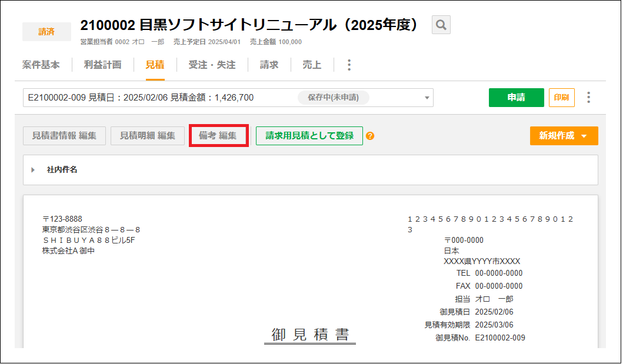Click the help (?) icon beside 請求用見積として登録
The width and height of the screenshot is (623, 364).
tap(370, 135)
